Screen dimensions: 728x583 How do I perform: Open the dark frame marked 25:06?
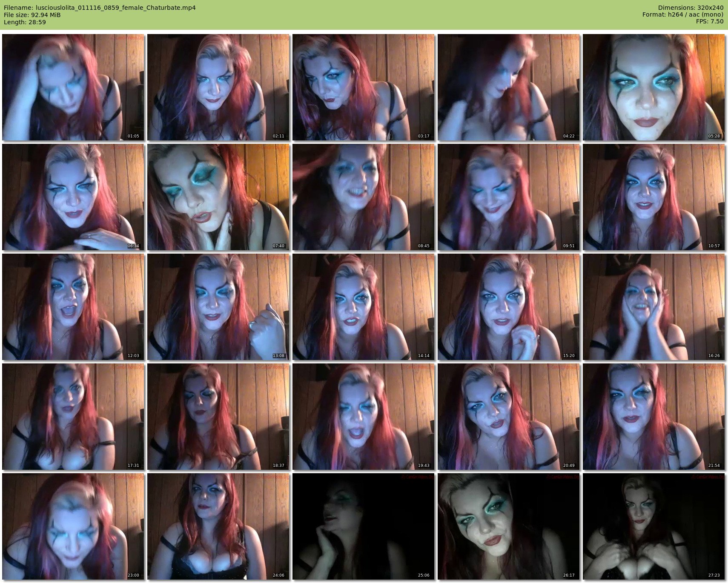tap(364, 526)
